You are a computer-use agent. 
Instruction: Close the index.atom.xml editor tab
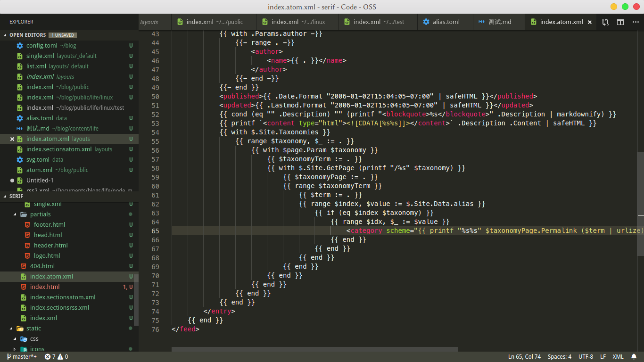coord(590,22)
